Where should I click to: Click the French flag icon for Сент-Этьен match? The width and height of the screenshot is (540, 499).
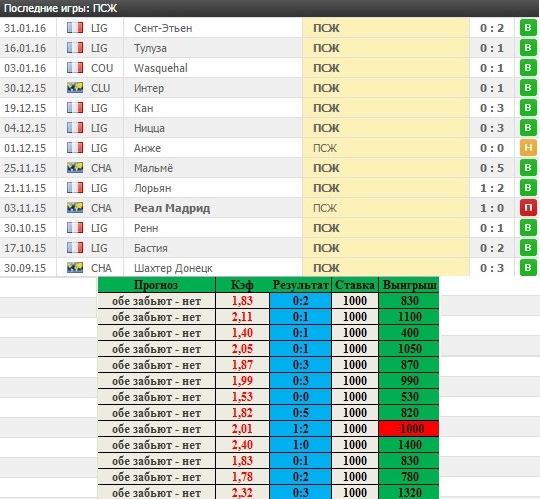point(75,28)
